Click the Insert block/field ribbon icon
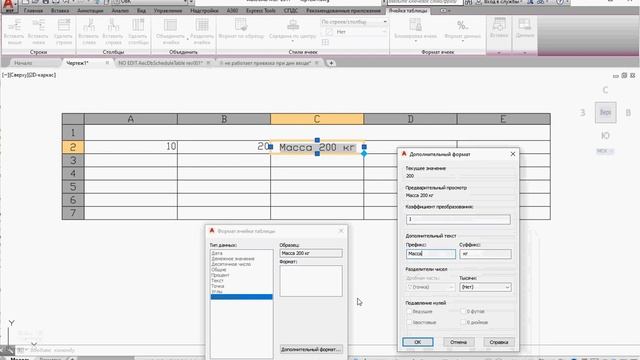The image size is (640, 360). tap(499, 25)
